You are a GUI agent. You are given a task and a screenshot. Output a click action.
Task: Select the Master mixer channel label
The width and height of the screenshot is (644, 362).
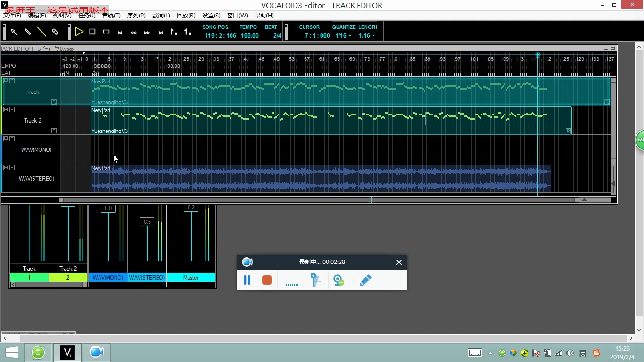[x=191, y=278]
